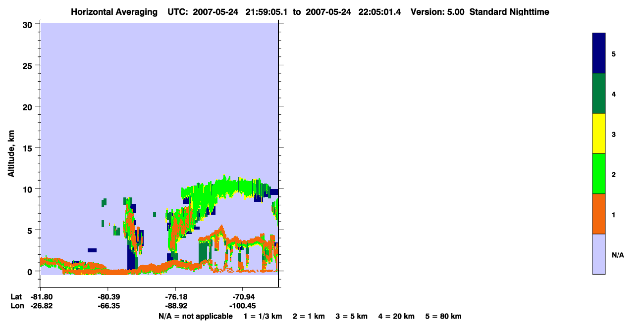Click the 'N/A = not applicable' legend note

click(196, 316)
